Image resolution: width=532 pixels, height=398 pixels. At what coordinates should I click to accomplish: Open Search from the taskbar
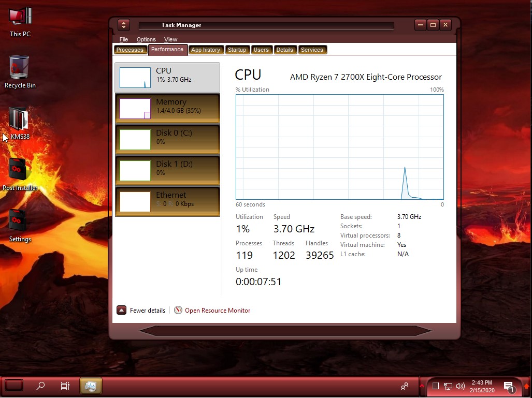click(x=40, y=385)
